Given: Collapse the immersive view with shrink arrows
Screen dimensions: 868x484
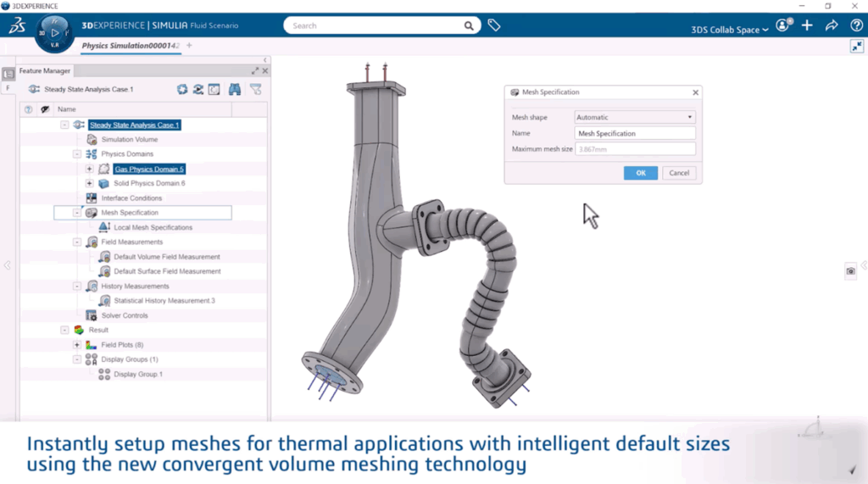Looking at the screenshot, I should [x=856, y=47].
